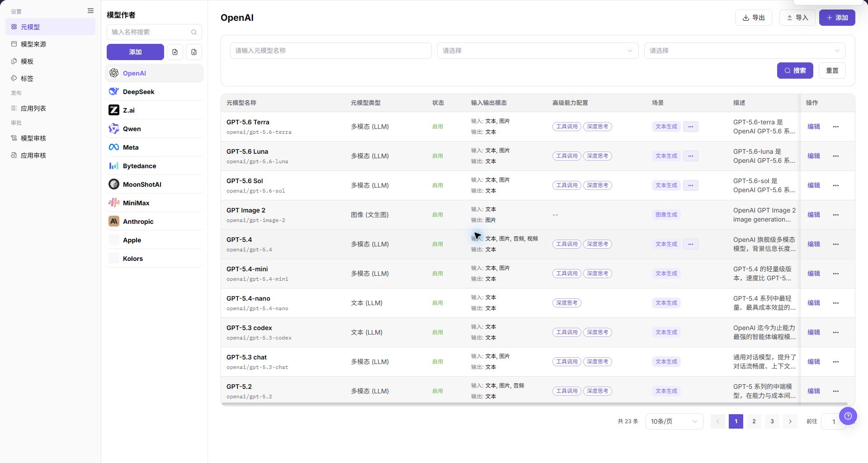
Task: Open the 10条/页 page size dropdown
Action: coord(675,421)
